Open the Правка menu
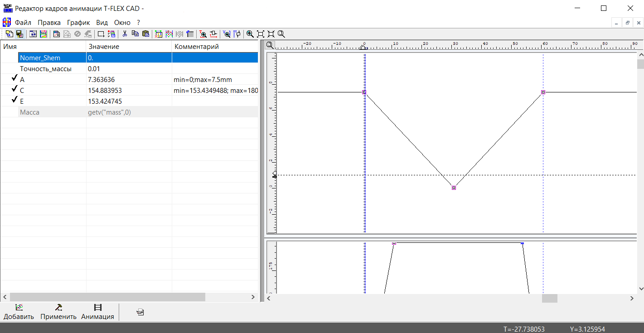This screenshot has width=644, height=333. click(49, 22)
